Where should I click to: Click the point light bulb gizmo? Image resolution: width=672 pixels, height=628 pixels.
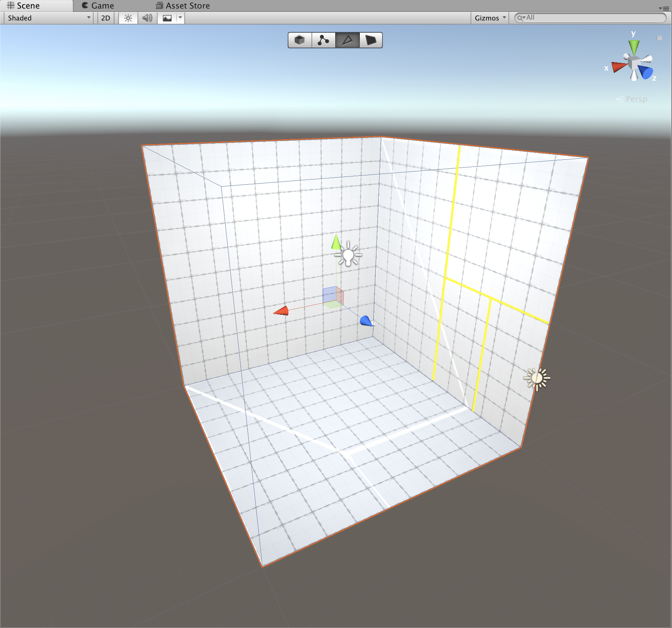348,255
